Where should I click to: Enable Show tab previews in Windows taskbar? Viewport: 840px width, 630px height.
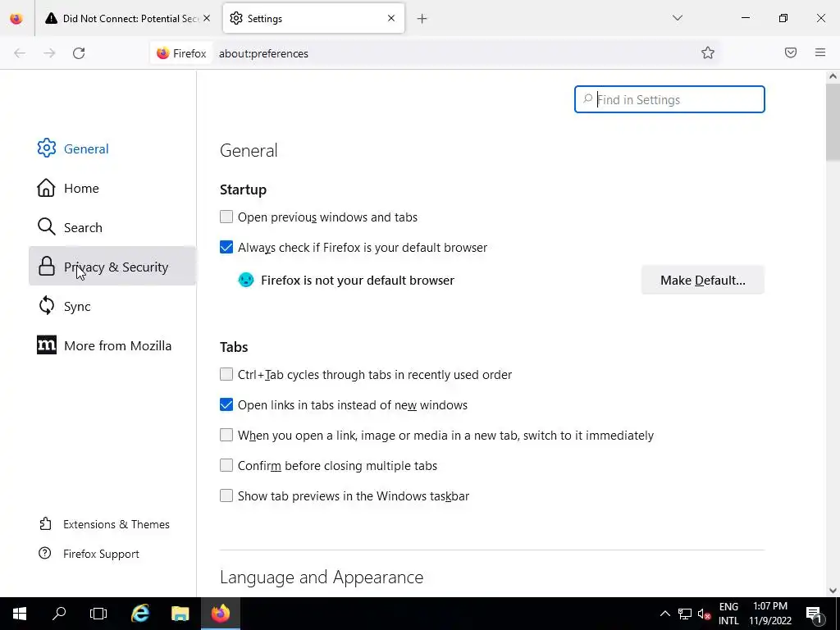pos(226,495)
